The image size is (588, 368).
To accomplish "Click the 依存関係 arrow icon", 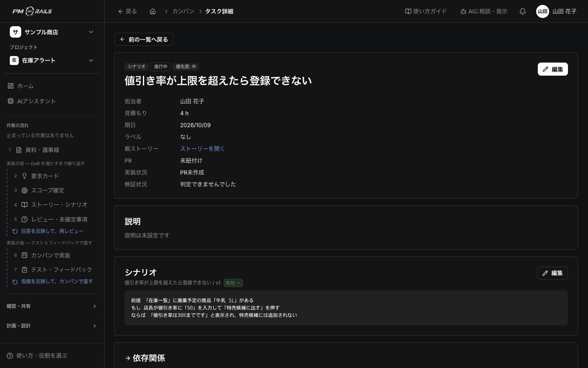I will [x=128, y=358].
